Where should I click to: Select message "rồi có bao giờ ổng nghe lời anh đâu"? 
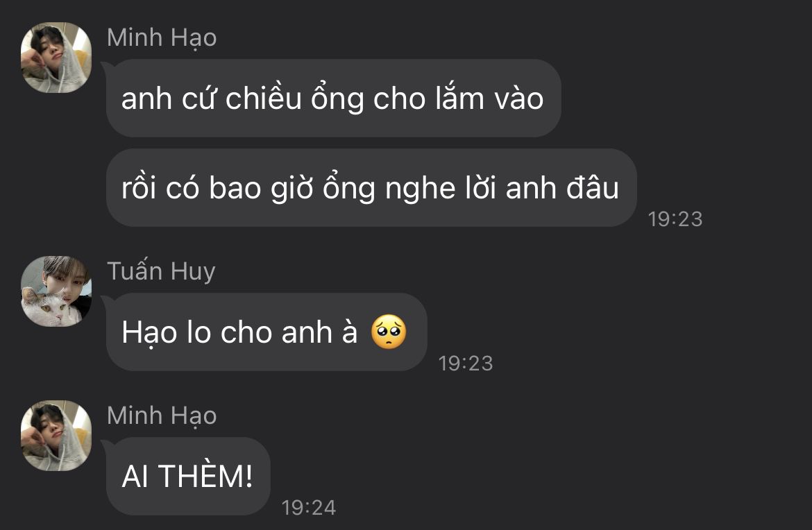pyautogui.click(x=371, y=188)
